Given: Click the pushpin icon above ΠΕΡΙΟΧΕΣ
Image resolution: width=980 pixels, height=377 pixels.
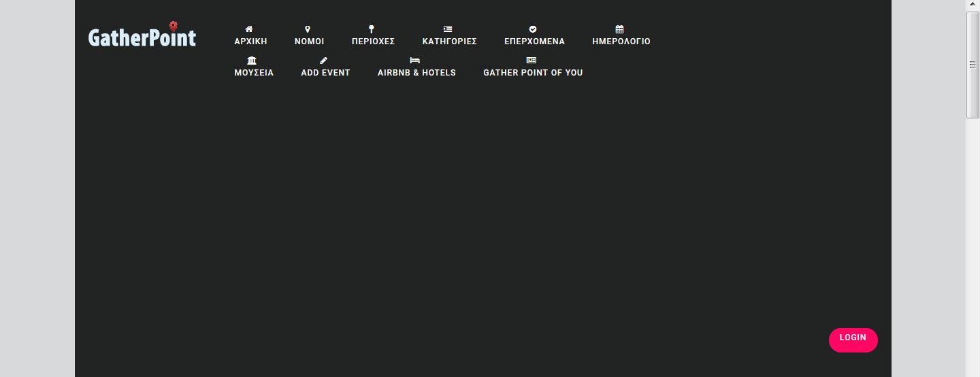Looking at the screenshot, I should (372, 29).
